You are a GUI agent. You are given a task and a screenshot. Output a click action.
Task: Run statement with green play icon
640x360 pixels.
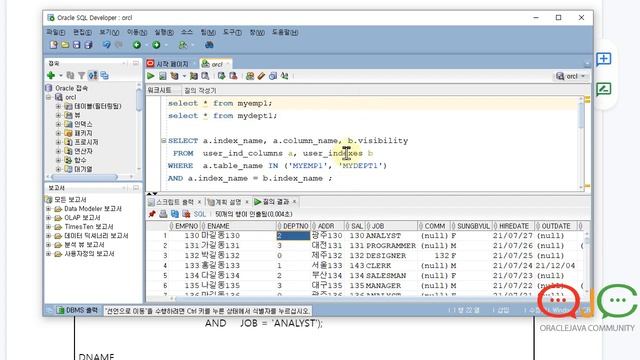pyautogui.click(x=151, y=76)
